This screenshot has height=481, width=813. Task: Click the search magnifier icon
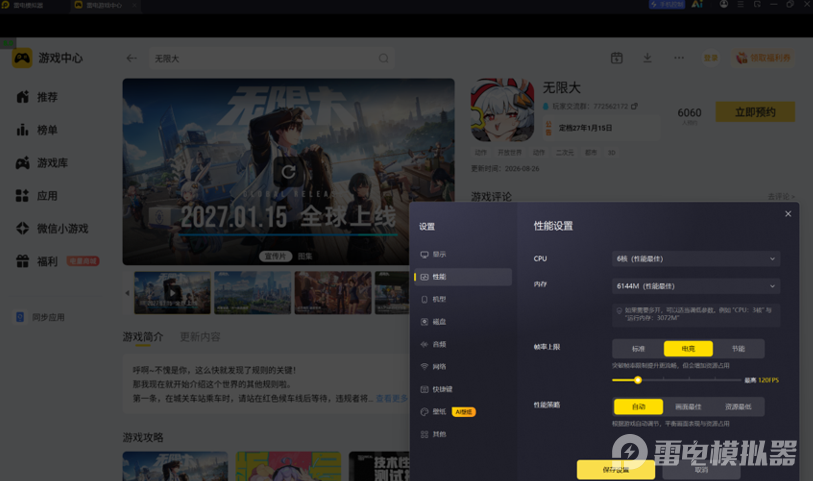click(x=384, y=58)
